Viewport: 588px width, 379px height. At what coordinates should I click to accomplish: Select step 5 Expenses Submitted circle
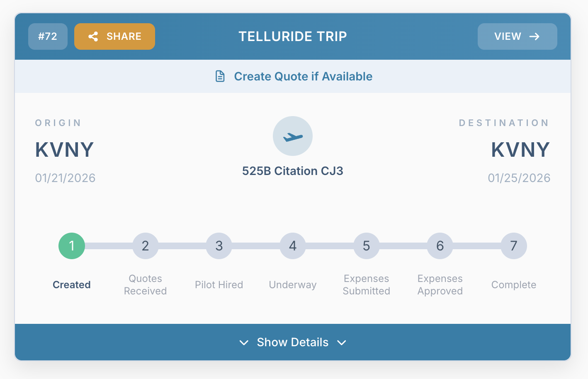[x=367, y=246]
